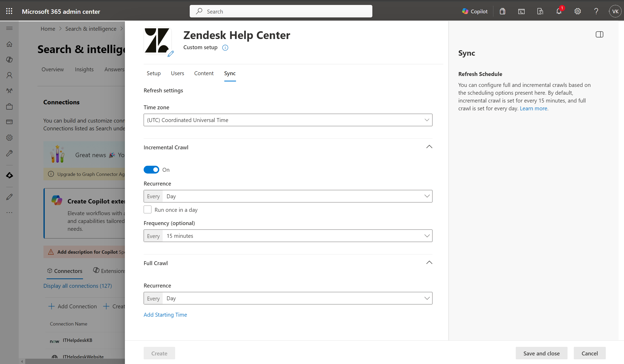Open the app launcher waffle icon
This screenshot has height=364, width=624.
click(9, 11)
